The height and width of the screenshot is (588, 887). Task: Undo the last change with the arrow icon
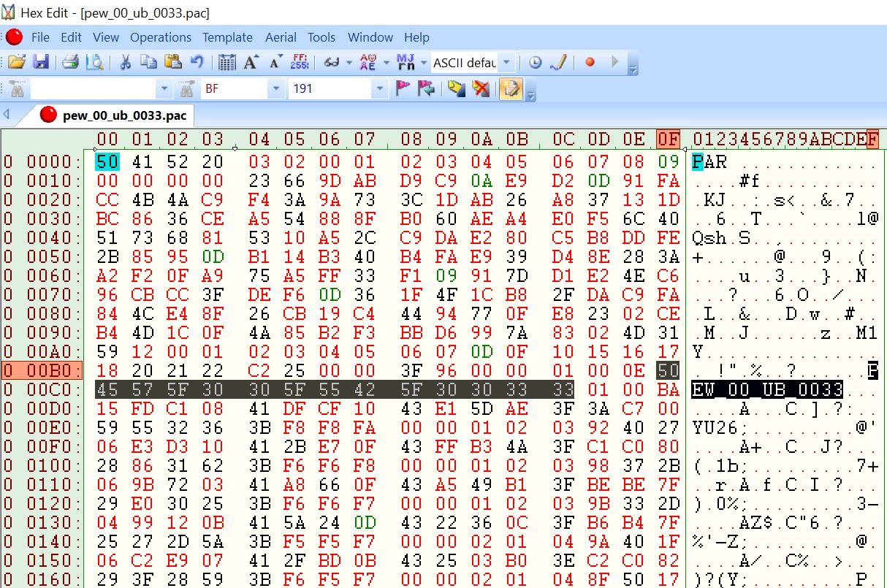tap(197, 63)
